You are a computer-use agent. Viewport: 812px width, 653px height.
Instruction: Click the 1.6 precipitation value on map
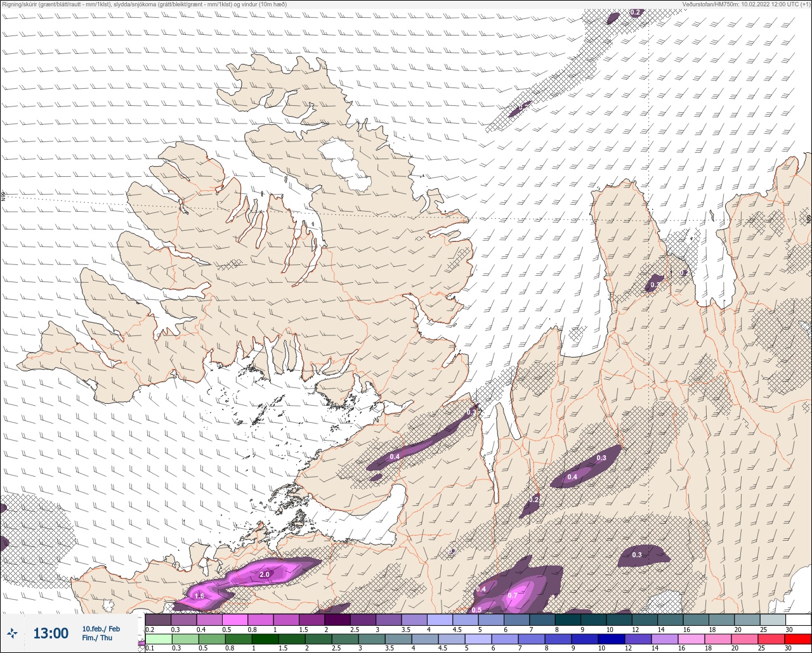tap(199, 596)
